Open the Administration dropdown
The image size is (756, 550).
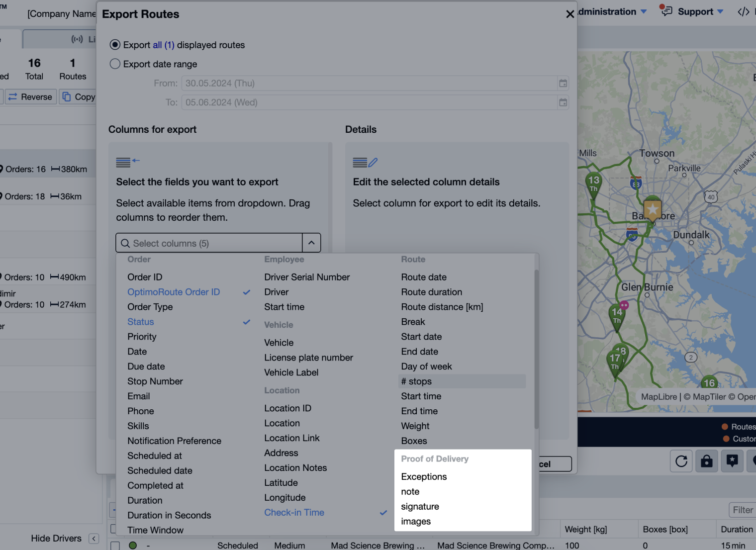click(x=609, y=11)
